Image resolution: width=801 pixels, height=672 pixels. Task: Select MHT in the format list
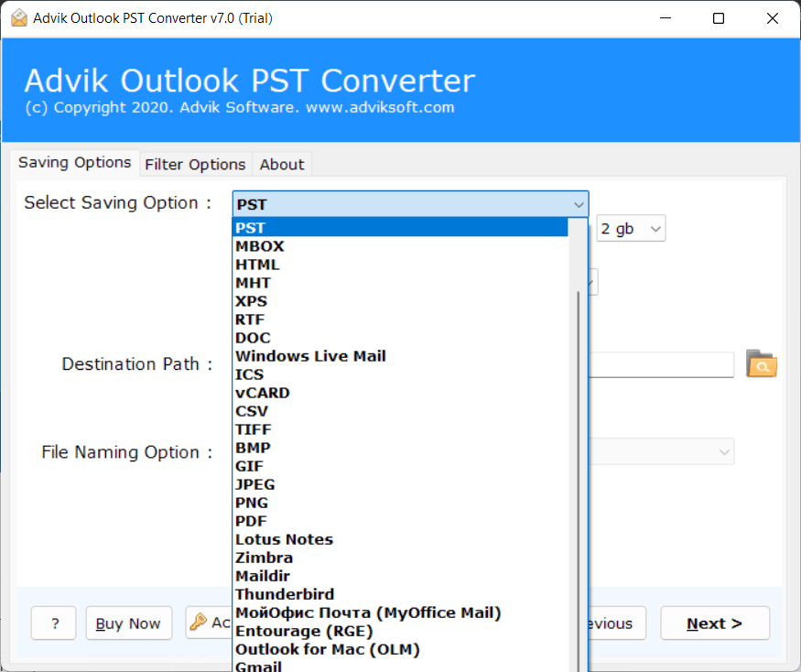(x=400, y=283)
